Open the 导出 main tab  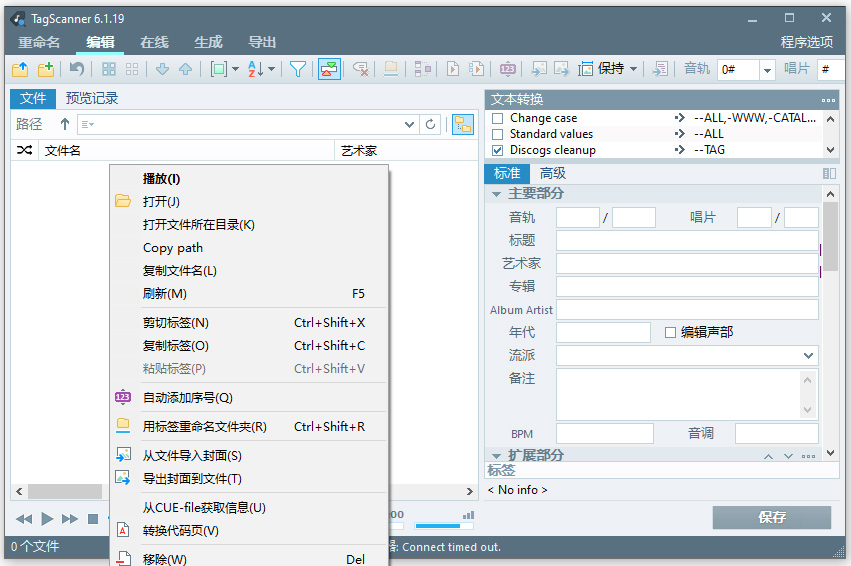point(262,42)
